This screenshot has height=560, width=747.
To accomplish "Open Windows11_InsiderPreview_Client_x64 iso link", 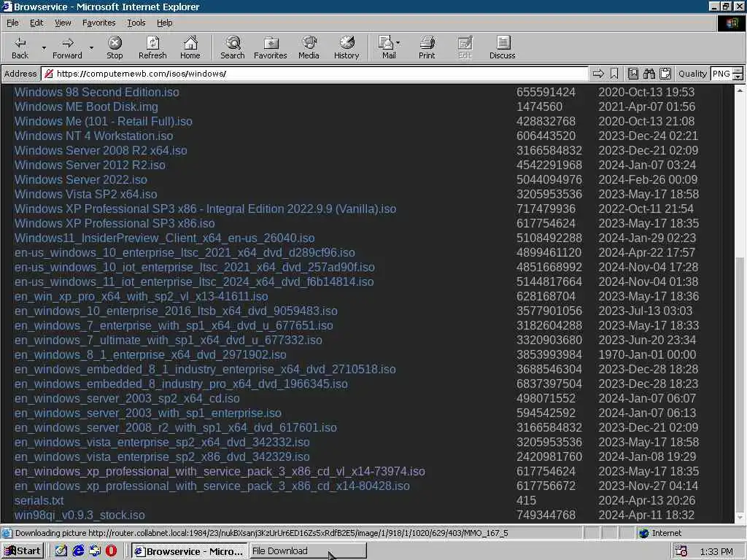I will pyautogui.click(x=164, y=238).
